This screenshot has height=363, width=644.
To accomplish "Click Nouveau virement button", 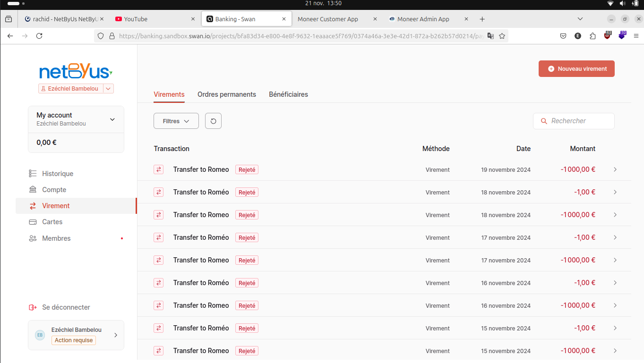I will pos(576,69).
